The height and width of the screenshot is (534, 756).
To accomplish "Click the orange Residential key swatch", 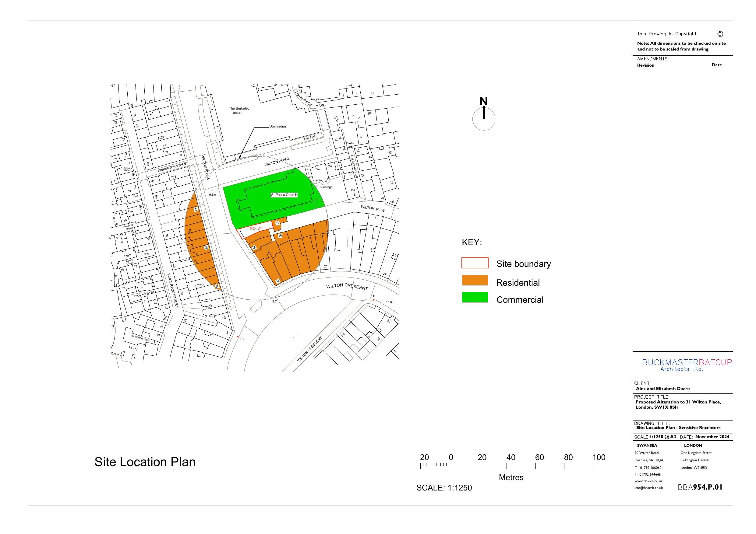I will (x=475, y=280).
